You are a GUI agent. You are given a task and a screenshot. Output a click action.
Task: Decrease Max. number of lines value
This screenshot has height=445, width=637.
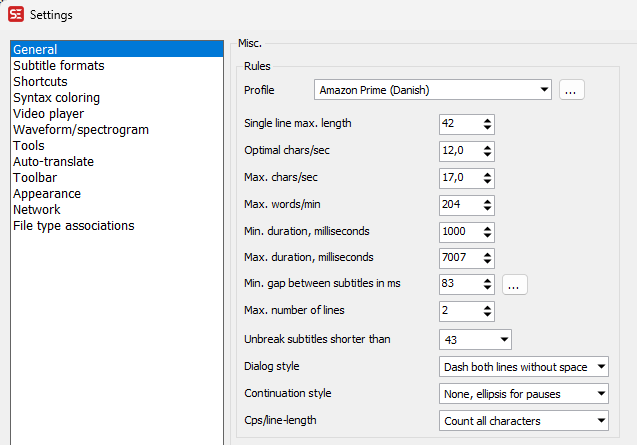click(x=487, y=316)
